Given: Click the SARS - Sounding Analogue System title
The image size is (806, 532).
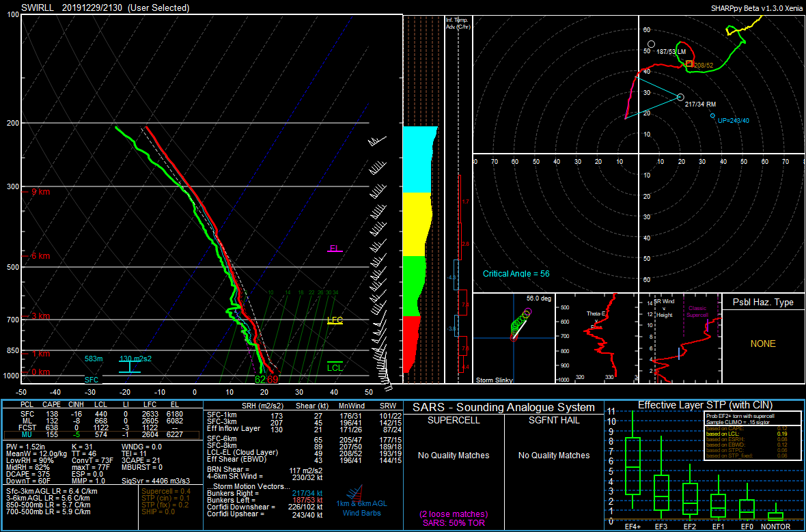Looking at the screenshot, I should click(504, 408).
